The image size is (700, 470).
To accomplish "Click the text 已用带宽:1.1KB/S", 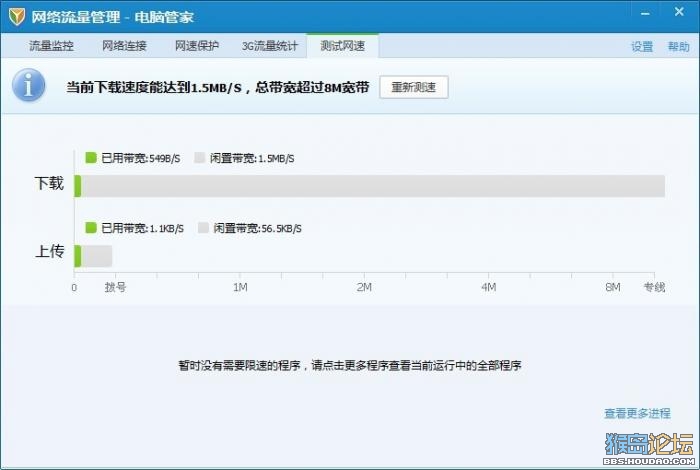I will click(142, 228).
